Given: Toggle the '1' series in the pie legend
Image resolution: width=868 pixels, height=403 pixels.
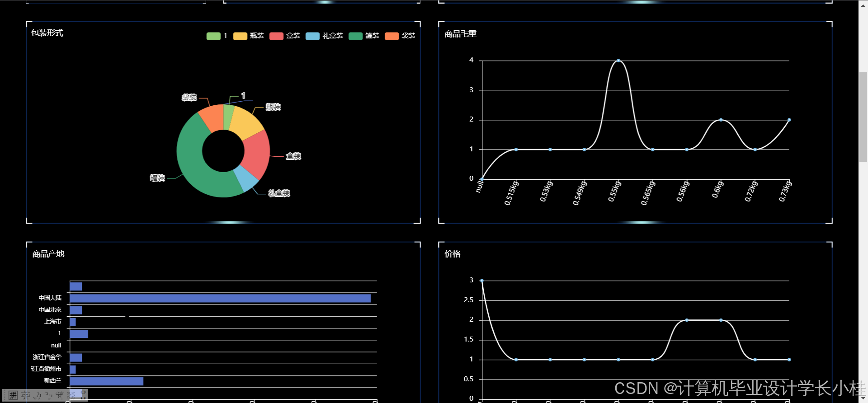Looking at the screenshot, I should pyautogui.click(x=217, y=36).
